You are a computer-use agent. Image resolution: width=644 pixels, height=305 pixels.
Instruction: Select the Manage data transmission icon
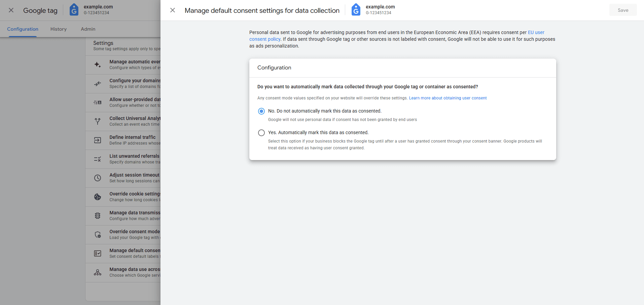point(98,215)
